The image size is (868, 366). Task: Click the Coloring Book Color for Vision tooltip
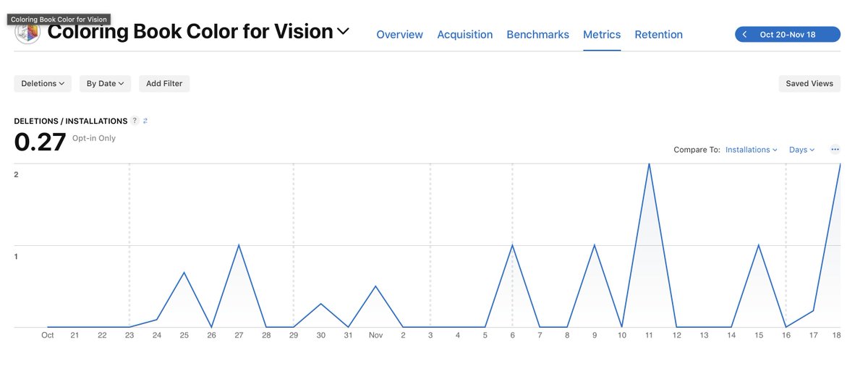point(59,20)
